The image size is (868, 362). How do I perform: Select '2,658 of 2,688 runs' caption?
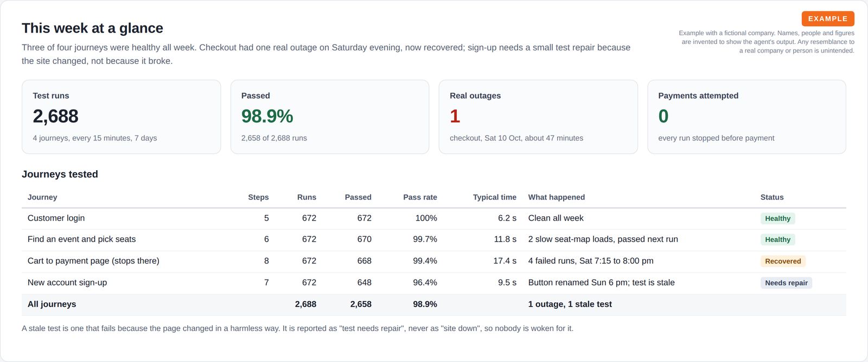[x=274, y=138]
